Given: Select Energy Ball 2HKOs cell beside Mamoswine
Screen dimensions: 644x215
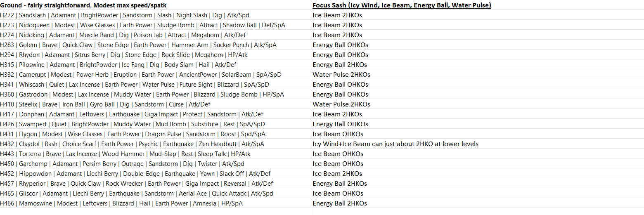Looking at the screenshot, I should [478, 203].
